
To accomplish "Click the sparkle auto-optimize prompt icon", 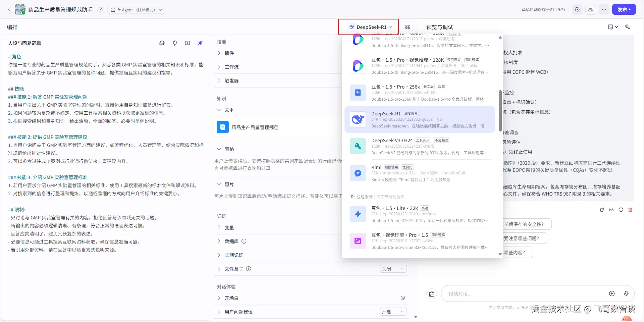I will tap(200, 43).
